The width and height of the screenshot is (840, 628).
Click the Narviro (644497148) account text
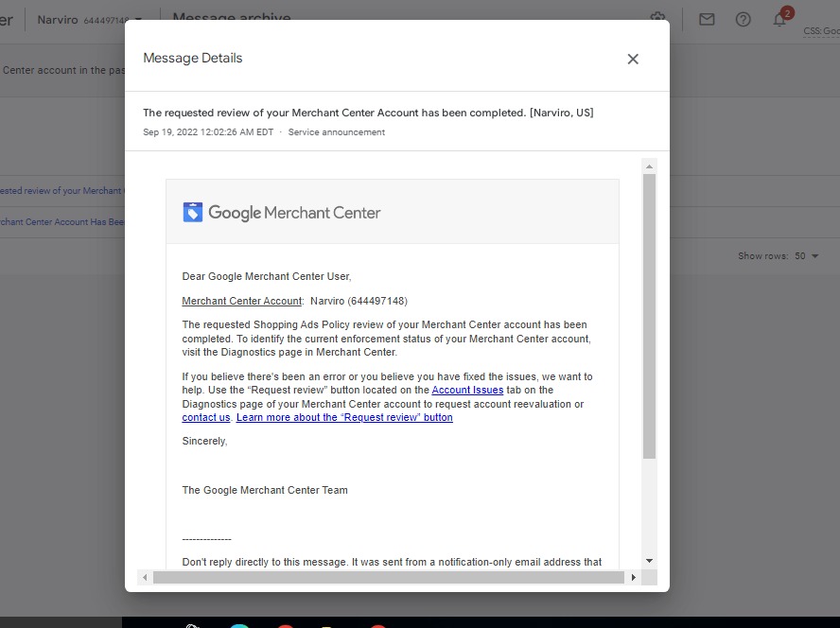tap(359, 301)
